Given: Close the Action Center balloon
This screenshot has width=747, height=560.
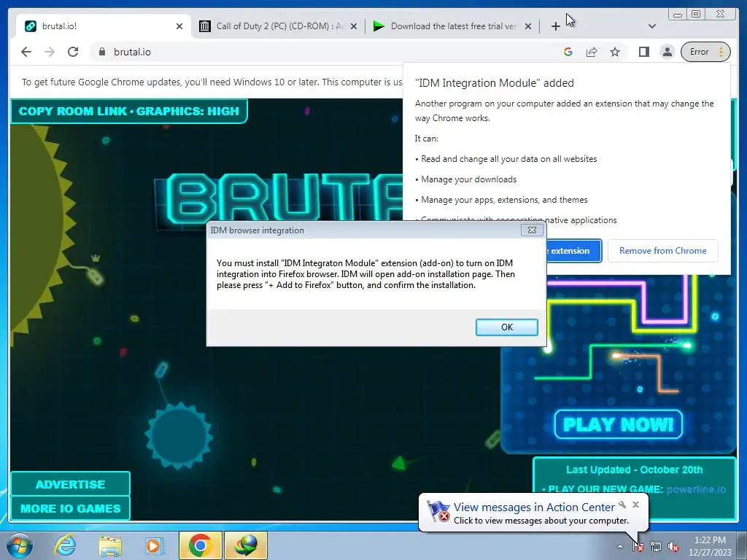Looking at the screenshot, I should pos(635,505).
